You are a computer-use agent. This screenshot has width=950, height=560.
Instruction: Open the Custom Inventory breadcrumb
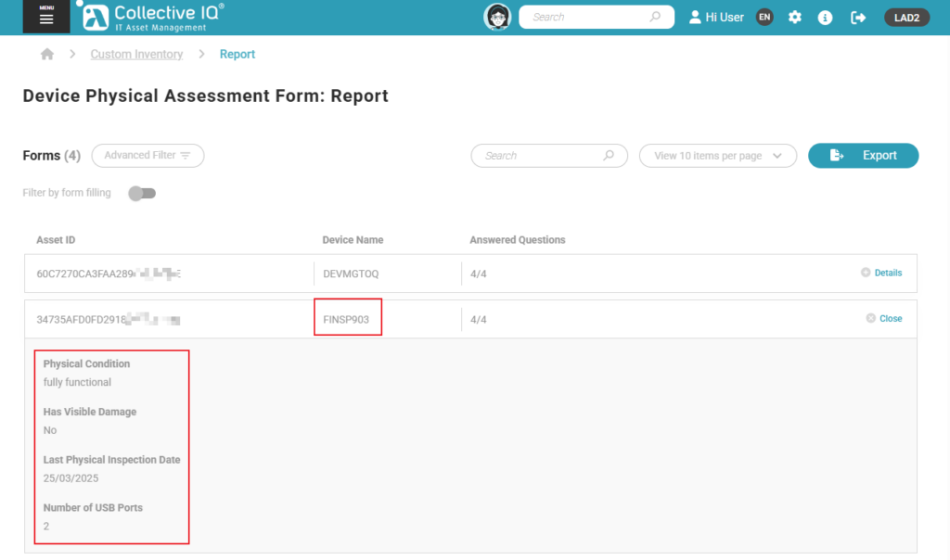point(136,54)
